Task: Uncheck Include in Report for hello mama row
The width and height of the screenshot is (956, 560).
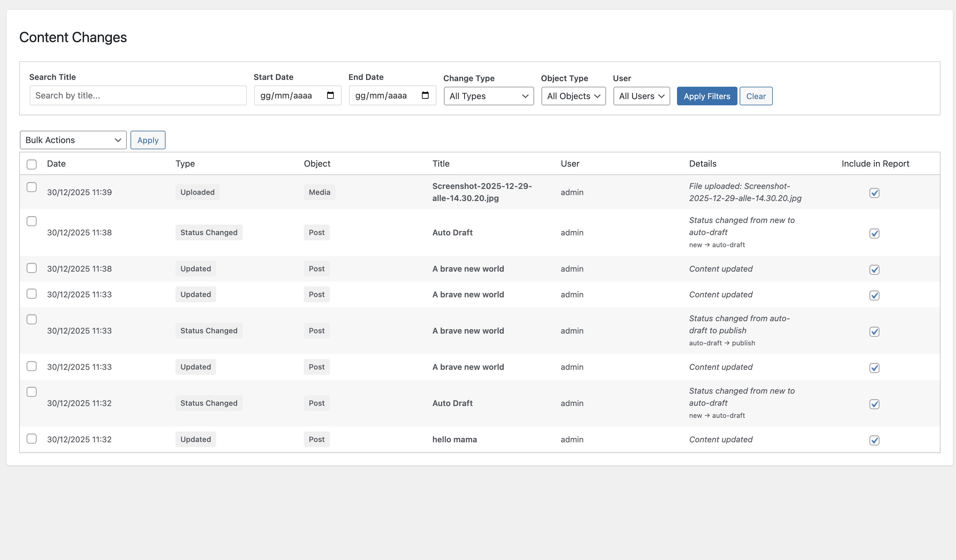Action: (874, 440)
